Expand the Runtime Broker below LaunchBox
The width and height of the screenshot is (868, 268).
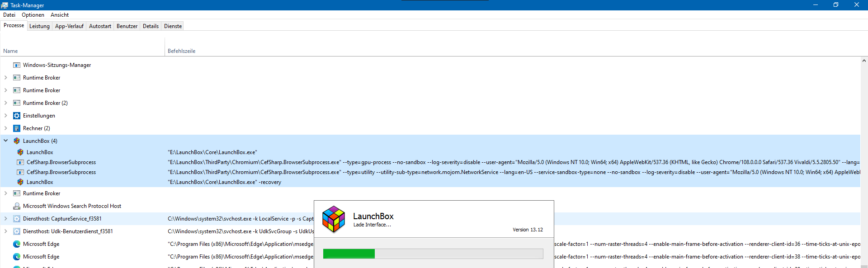pos(5,193)
